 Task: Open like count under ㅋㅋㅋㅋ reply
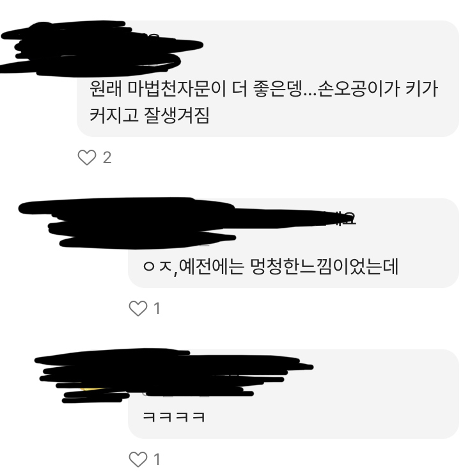point(157,459)
